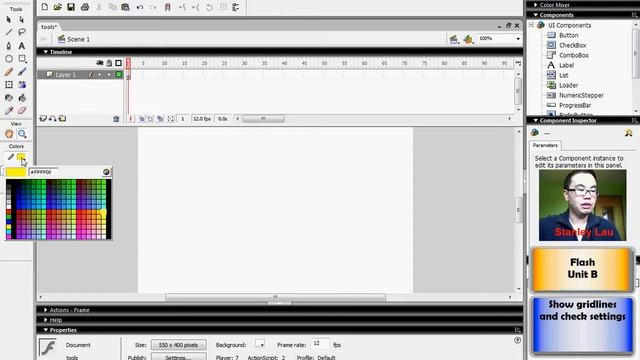Click the Align toolbar icon
Image resolution: width=640 pixels, height=360 pixels.
tap(236, 7)
